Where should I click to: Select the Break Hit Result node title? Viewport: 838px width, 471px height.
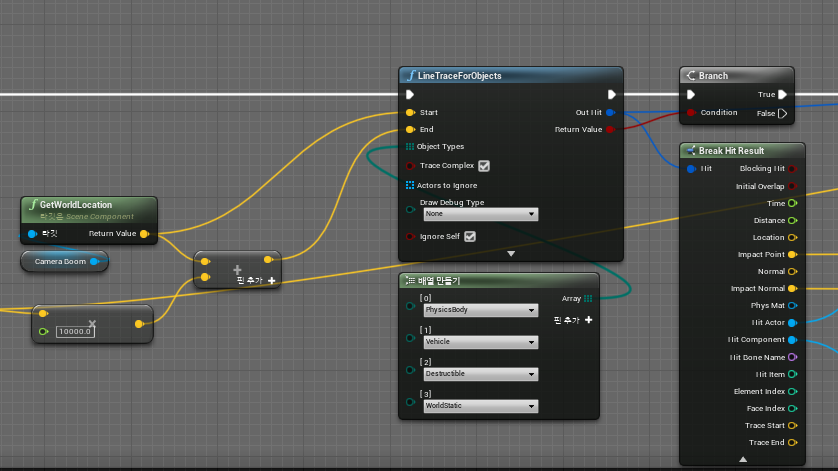pyautogui.click(x=731, y=151)
